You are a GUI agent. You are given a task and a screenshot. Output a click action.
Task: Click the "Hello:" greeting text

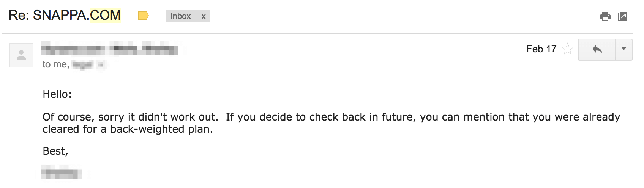coord(57,94)
